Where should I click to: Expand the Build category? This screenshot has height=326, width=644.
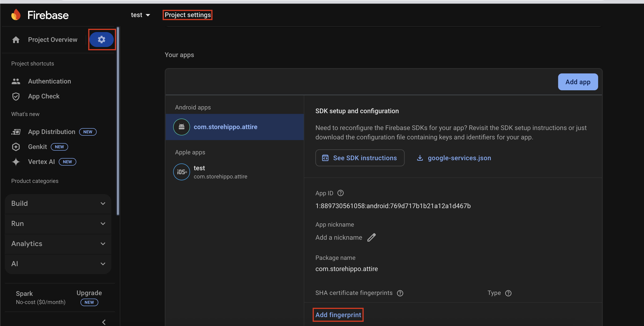58,204
